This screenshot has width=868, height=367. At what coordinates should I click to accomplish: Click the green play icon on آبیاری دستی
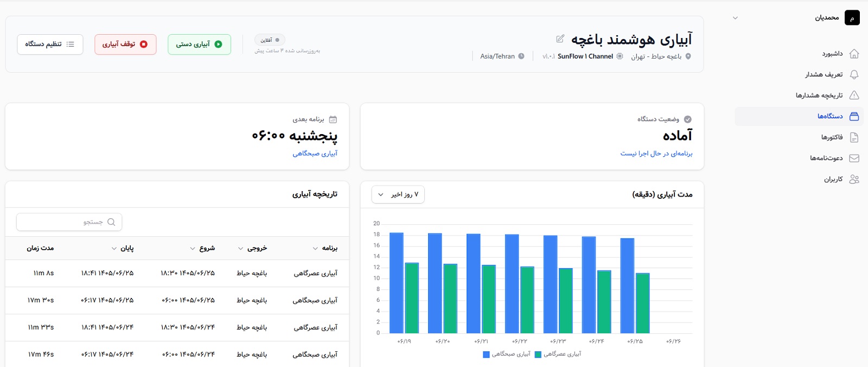tap(218, 45)
